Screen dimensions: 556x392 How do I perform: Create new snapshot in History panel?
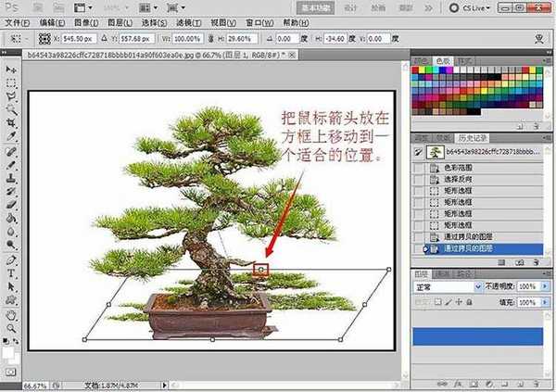point(520,262)
